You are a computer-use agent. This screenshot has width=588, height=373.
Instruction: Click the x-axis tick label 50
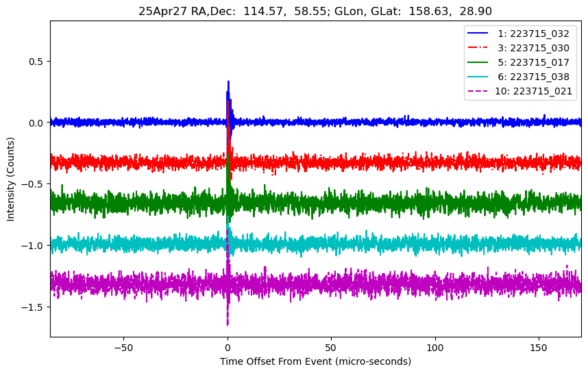tap(331, 348)
